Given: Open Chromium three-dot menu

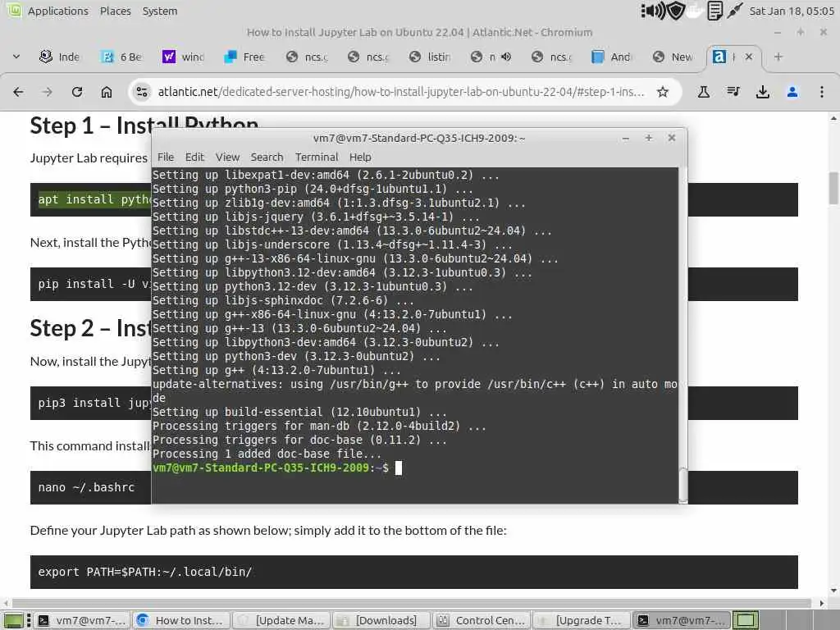Looking at the screenshot, I should coord(822,92).
